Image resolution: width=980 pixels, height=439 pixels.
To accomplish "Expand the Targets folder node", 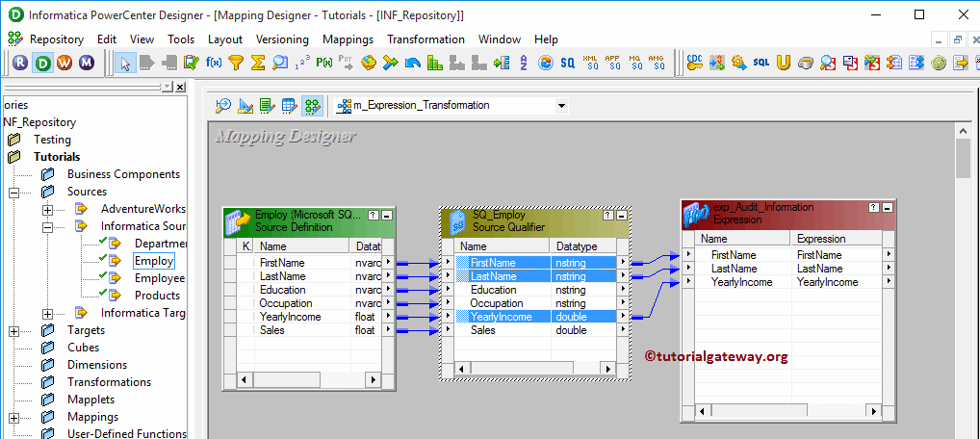I will pyautogui.click(x=13, y=330).
